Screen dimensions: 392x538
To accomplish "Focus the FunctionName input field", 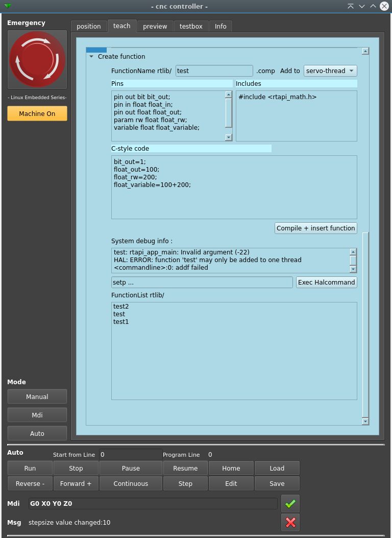I will [x=214, y=71].
